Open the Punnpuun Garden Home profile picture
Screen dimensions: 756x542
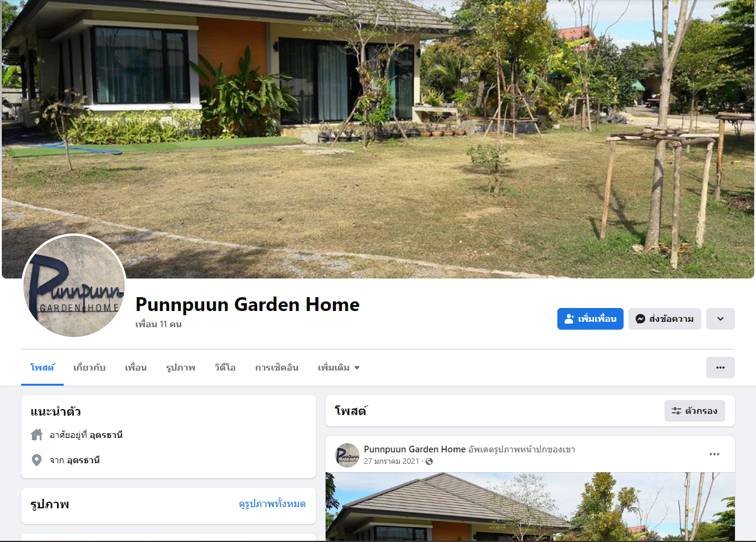tap(74, 286)
